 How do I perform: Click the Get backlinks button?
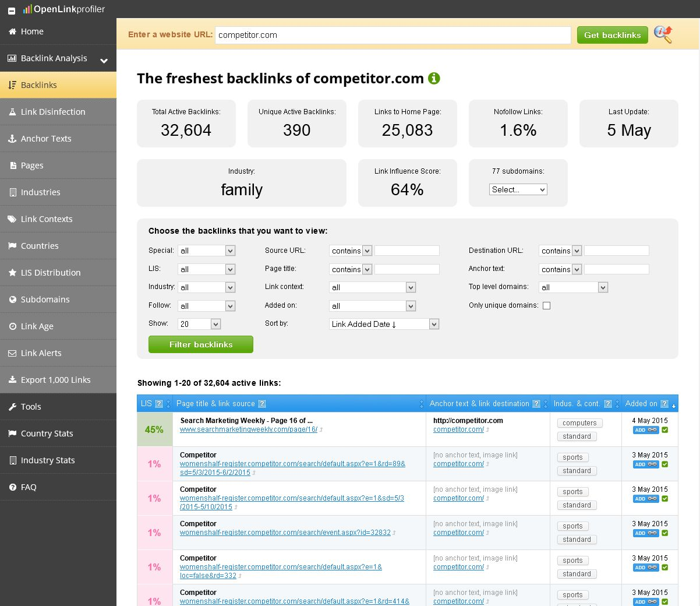(613, 35)
